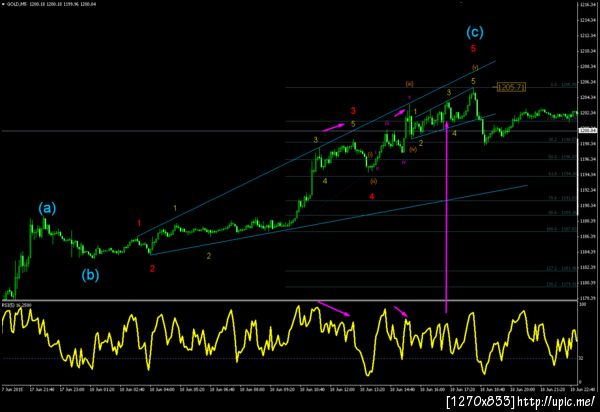The width and height of the screenshot is (600, 412).
Task: Select the blue (c) wave label at top
Action: [x=475, y=33]
